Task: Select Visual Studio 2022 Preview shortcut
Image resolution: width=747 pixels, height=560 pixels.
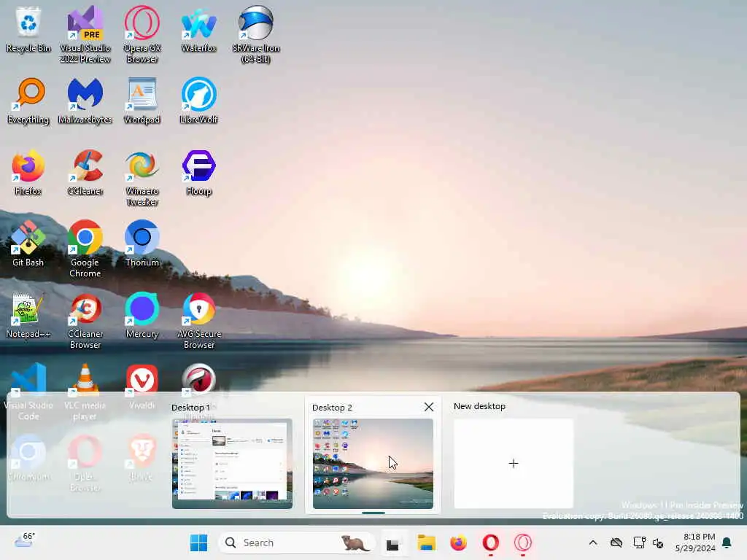Action: pos(85,35)
